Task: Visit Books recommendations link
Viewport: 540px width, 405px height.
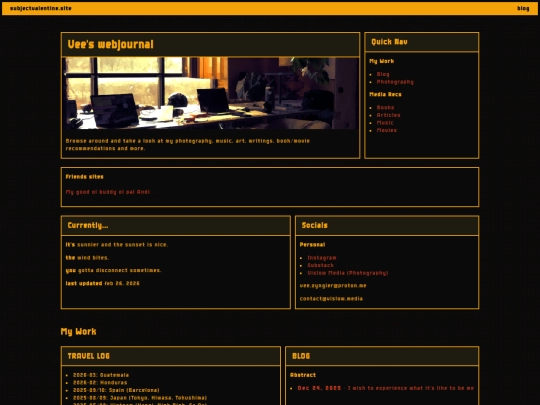Action: pyautogui.click(x=385, y=107)
